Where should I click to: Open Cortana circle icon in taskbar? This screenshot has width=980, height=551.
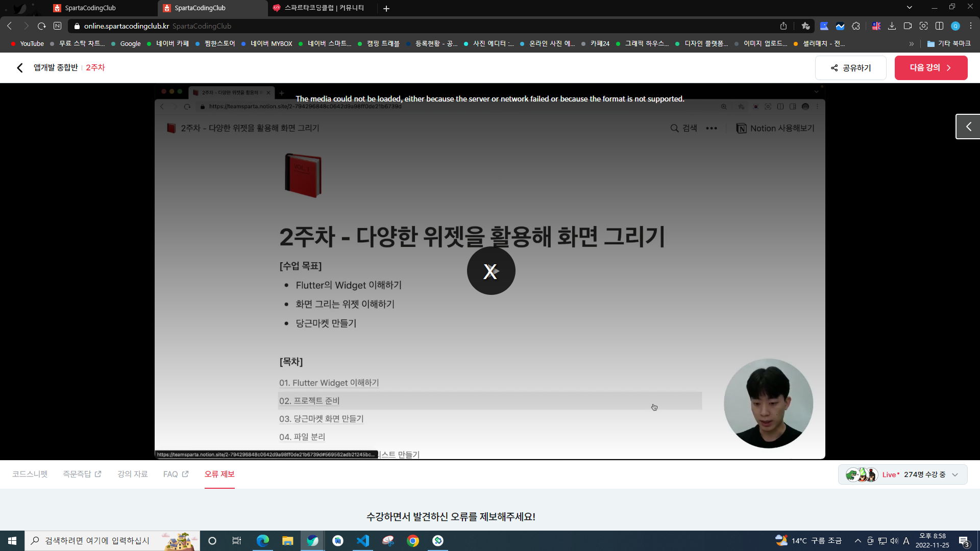click(x=212, y=541)
